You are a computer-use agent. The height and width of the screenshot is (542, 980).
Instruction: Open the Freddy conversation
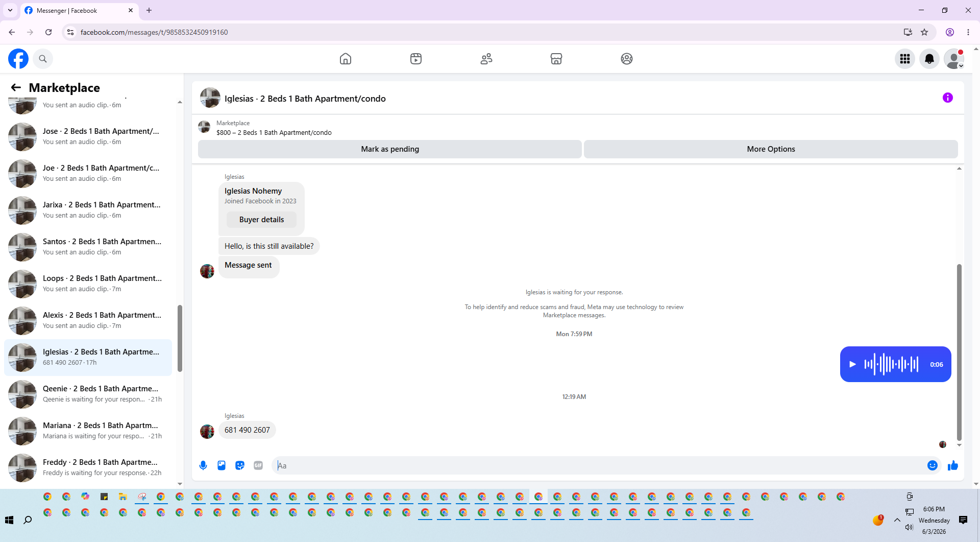point(88,467)
